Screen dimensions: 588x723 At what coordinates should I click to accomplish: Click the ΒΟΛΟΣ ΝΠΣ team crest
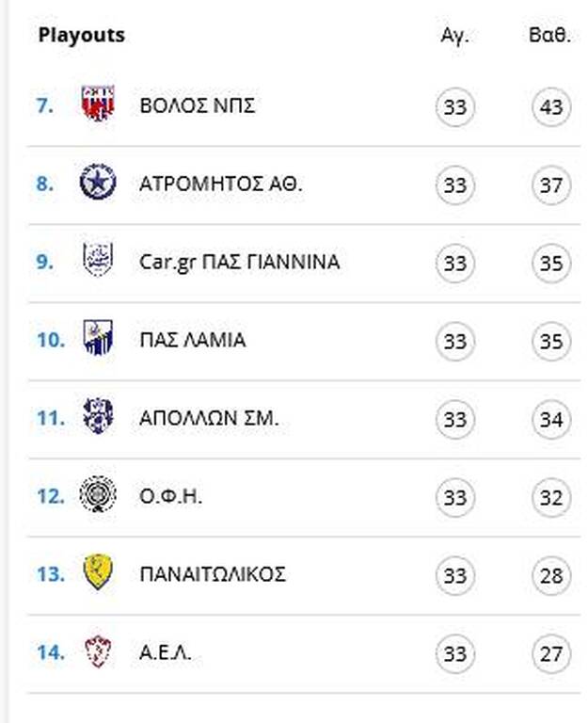(x=97, y=104)
